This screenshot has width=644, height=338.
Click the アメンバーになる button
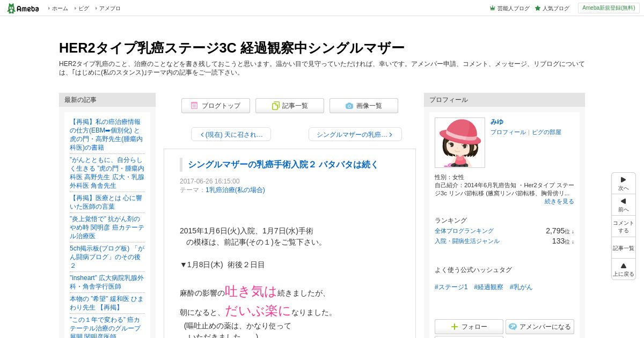point(540,327)
